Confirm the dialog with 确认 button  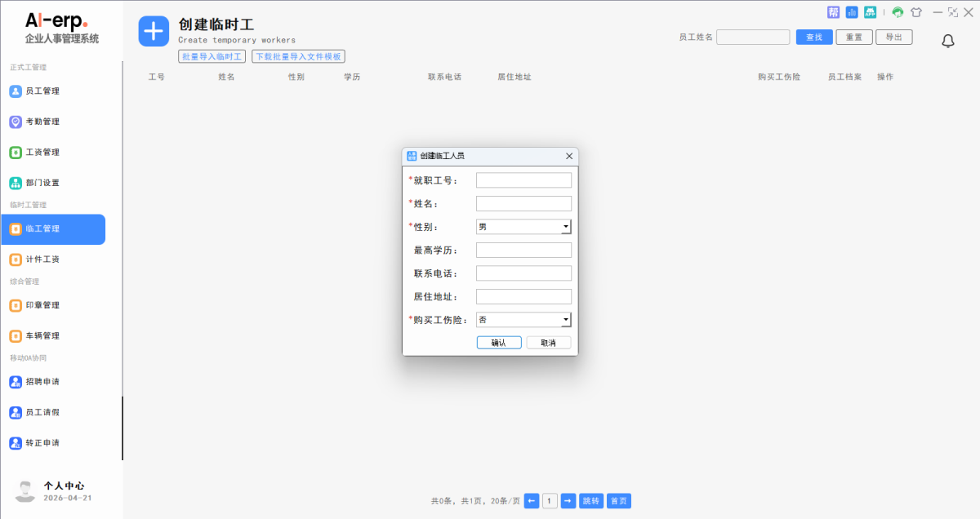(x=498, y=343)
